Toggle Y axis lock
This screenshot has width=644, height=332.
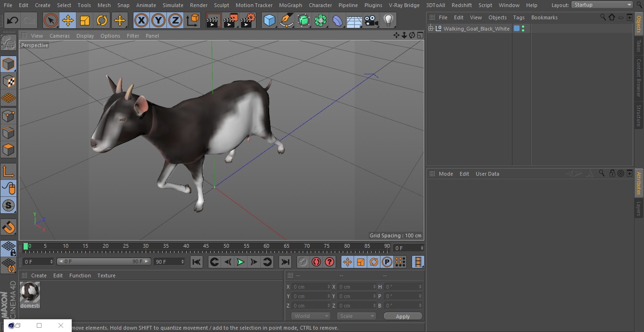point(158,21)
